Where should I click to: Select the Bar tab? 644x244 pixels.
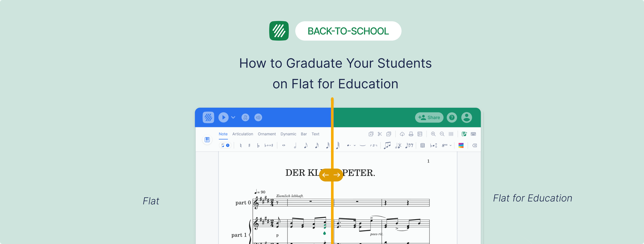coord(304,134)
